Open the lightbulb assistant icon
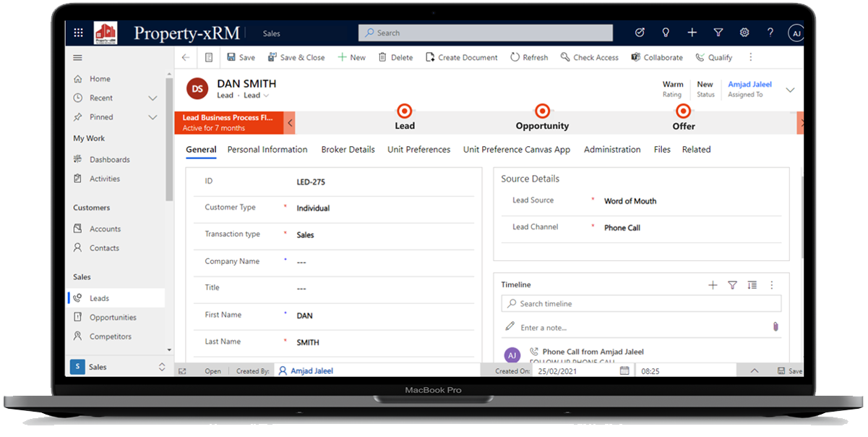Image resolution: width=868 pixels, height=437 pixels. [666, 33]
